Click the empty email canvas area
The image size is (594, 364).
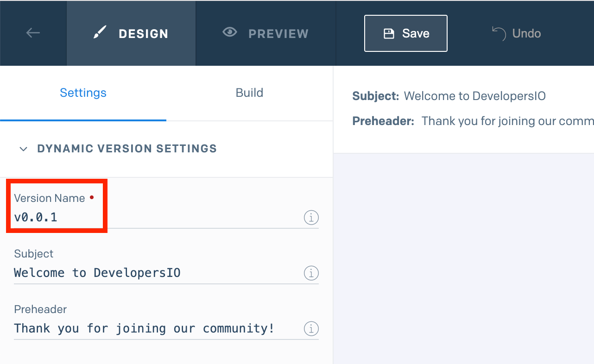click(463, 258)
